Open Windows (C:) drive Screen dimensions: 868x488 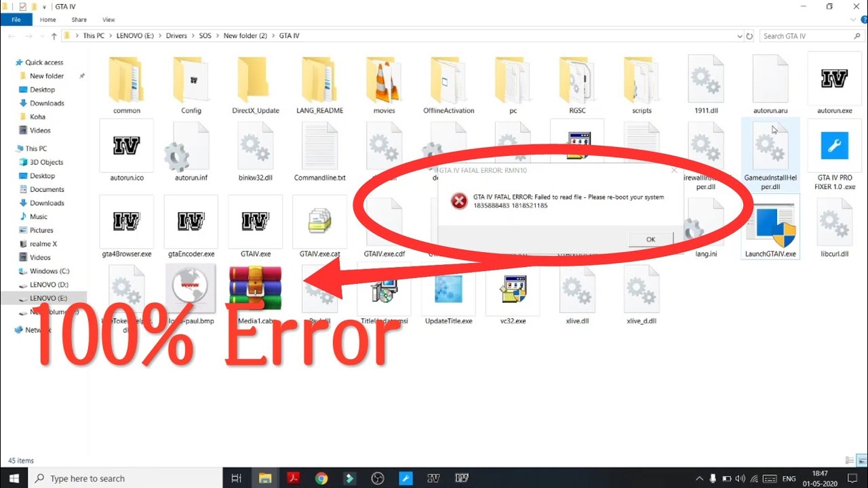(49, 270)
